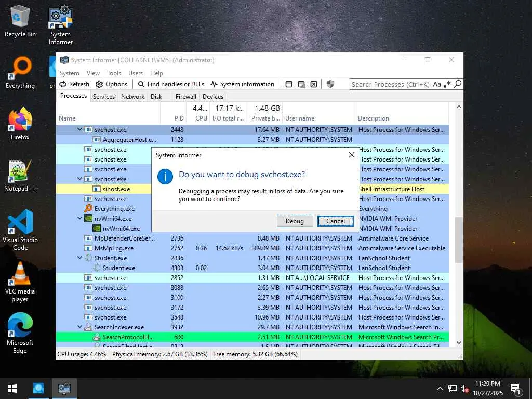Click CPU usage in status bar
The height and width of the screenshot is (399, 532).
tap(82, 354)
